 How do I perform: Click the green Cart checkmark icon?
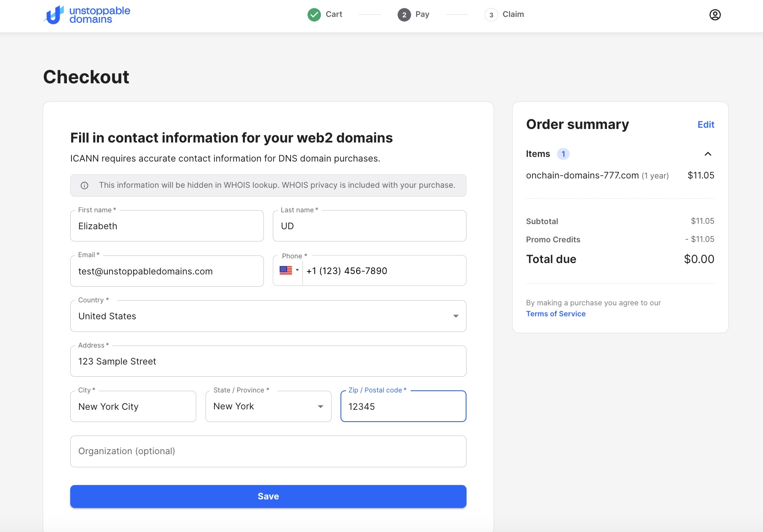click(314, 15)
